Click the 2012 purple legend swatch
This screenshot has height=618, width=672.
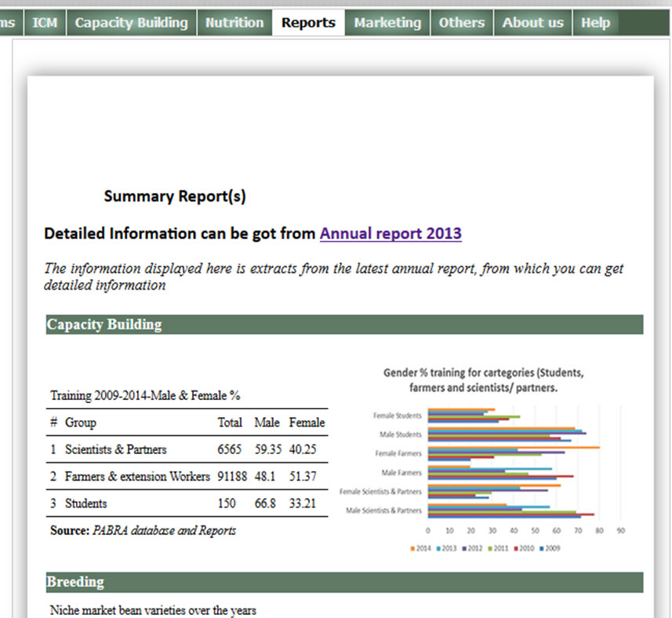pyautogui.click(x=463, y=548)
